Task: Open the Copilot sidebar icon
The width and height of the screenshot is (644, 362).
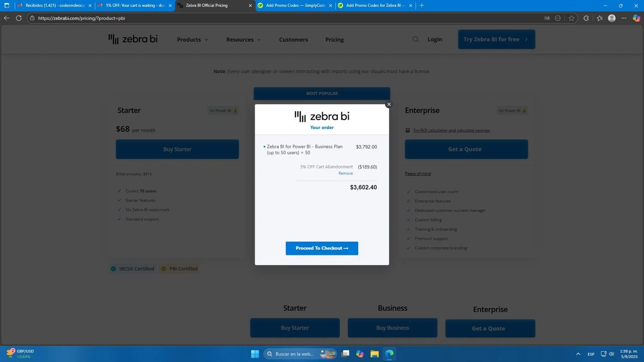Action: pos(636,18)
